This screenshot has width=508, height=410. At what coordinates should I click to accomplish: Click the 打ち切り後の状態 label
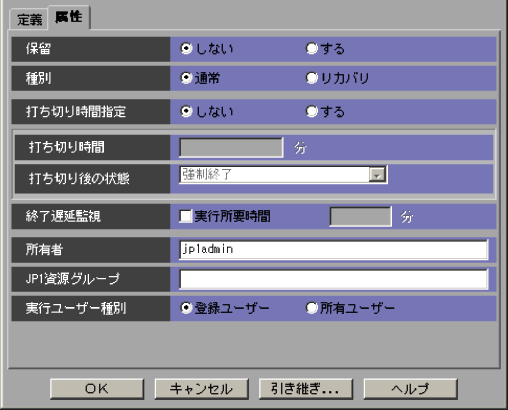(x=79, y=178)
